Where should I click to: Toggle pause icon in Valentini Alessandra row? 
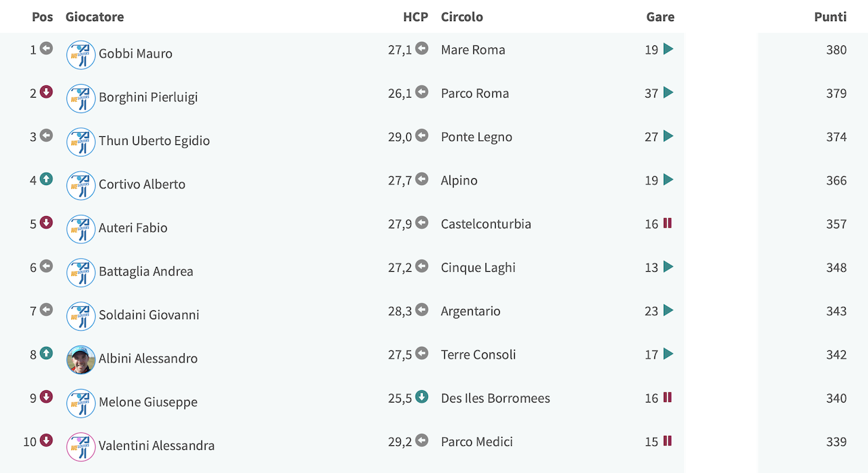(667, 441)
